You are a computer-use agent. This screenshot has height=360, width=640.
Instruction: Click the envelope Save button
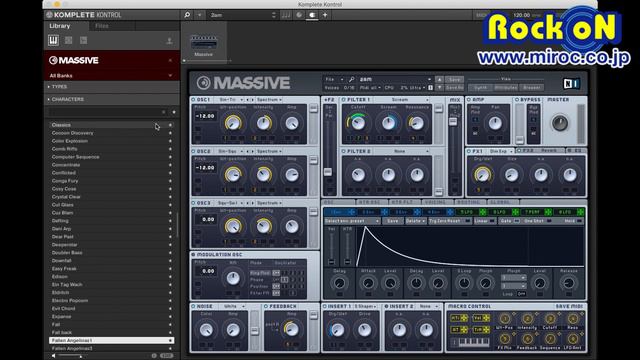tap(392, 221)
